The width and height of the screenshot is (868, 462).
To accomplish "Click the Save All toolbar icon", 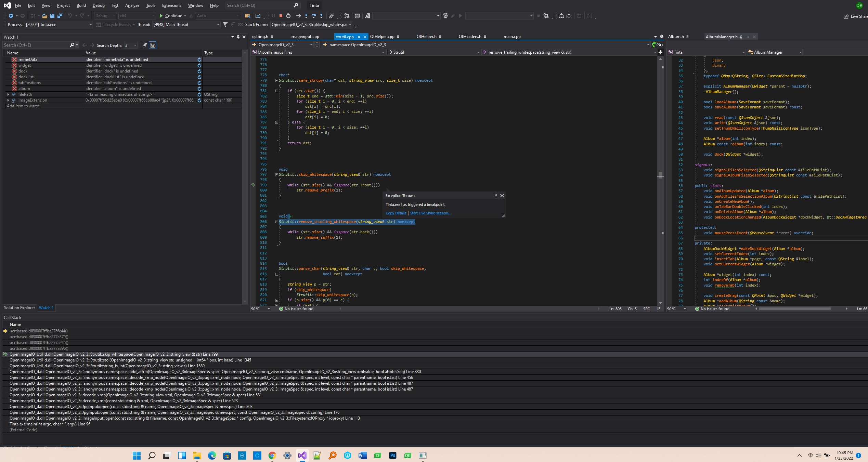I will [x=59, y=16].
